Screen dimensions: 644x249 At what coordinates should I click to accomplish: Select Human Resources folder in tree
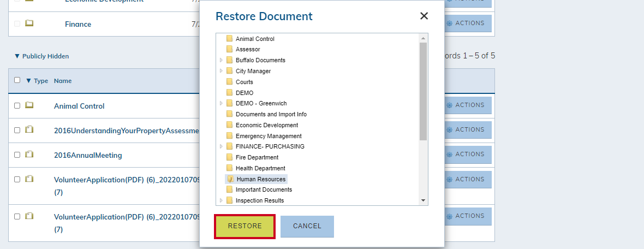click(x=261, y=179)
